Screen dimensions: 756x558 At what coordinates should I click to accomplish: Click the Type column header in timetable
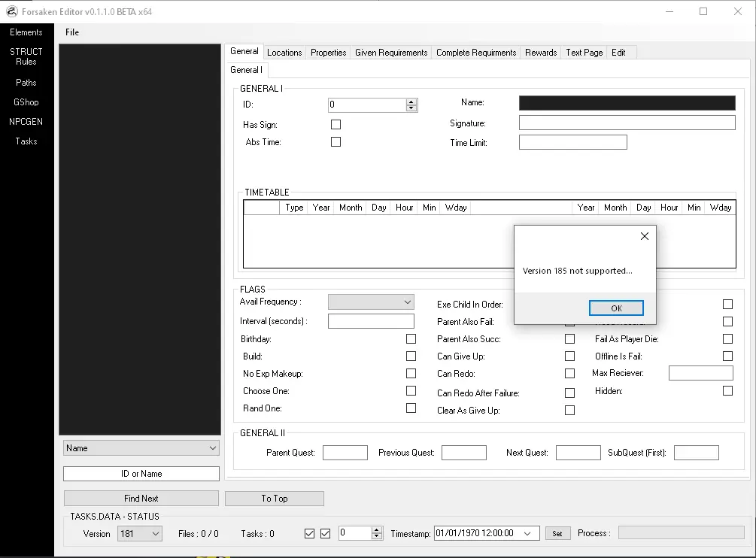294,208
